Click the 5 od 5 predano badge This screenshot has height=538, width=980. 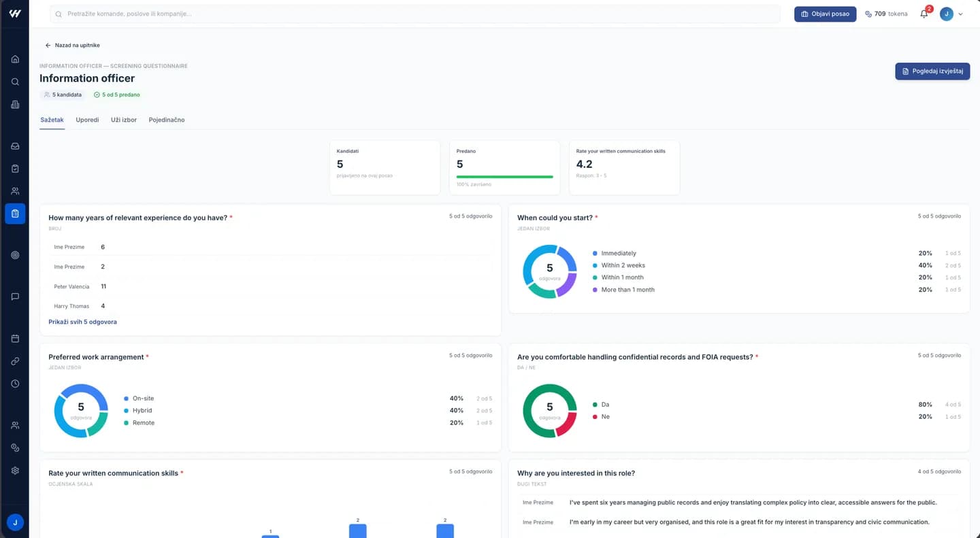coord(116,95)
